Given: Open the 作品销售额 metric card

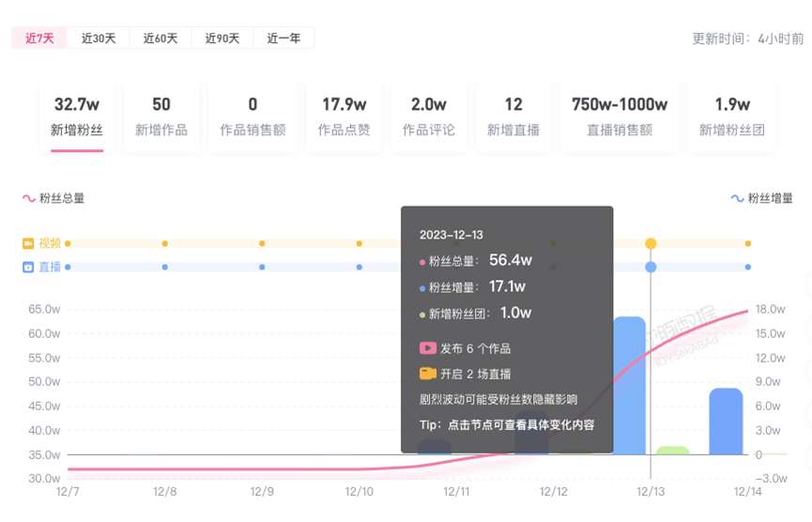Looking at the screenshot, I should pyautogui.click(x=253, y=116).
